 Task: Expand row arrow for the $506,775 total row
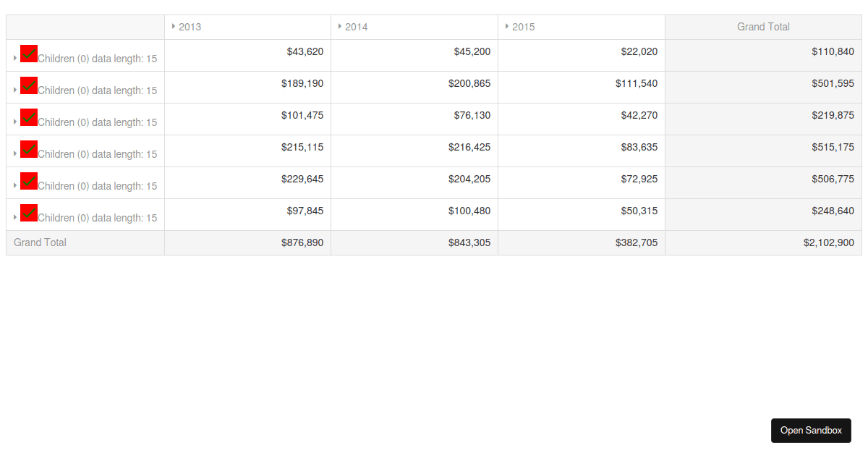coord(15,185)
